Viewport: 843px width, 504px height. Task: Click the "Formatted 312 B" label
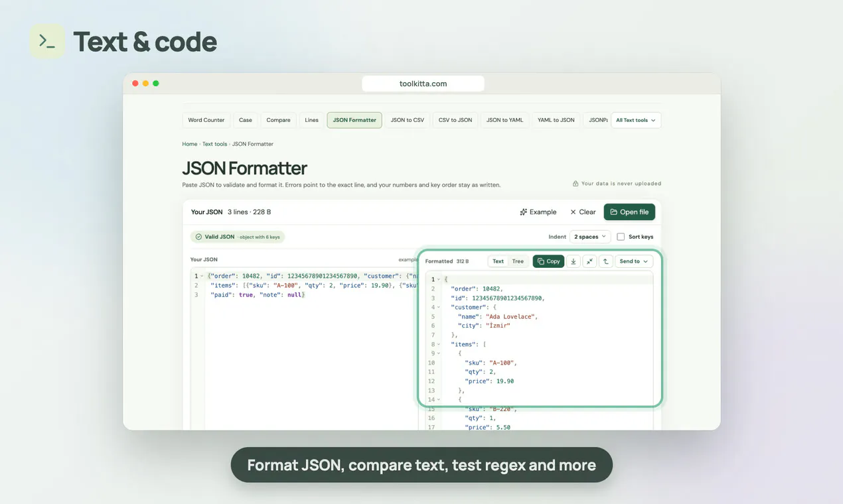[x=447, y=261]
